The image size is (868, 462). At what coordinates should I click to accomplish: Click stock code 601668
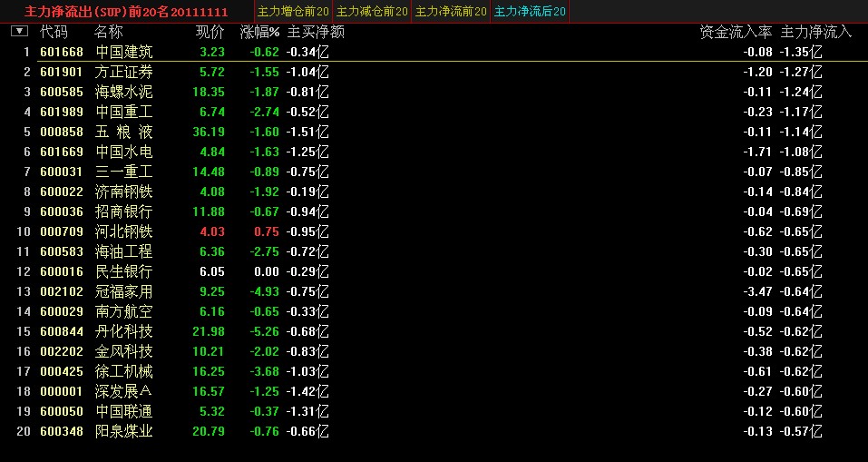62,52
